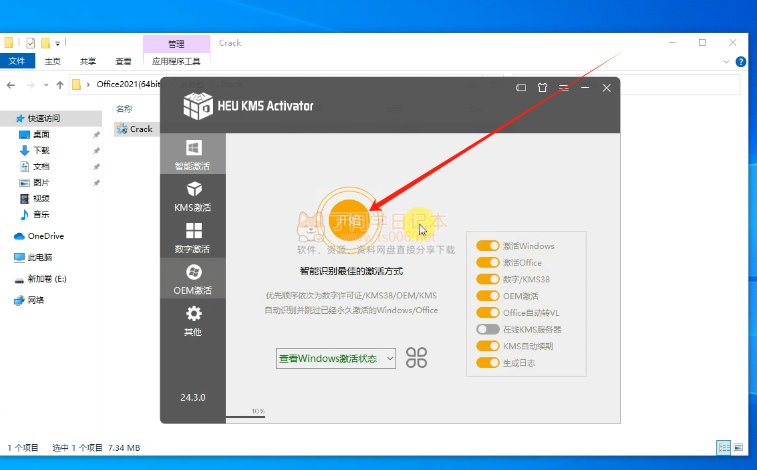Viewport: 757px width, 470px height.
Task: Minimize the HEU KMS Activator window
Action: point(585,88)
